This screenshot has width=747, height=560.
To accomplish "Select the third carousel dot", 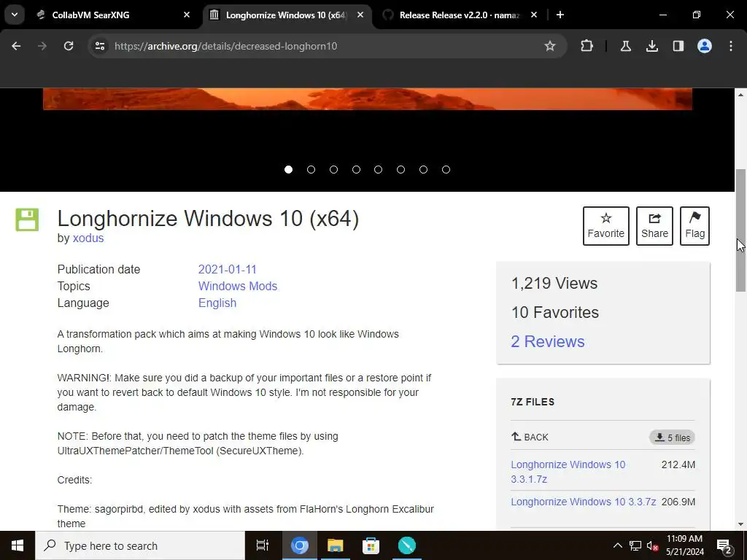I will pyautogui.click(x=333, y=169).
